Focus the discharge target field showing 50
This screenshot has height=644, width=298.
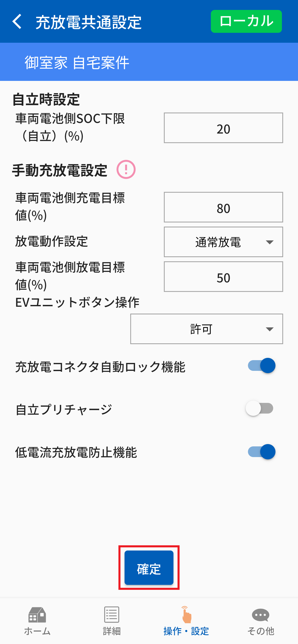[x=223, y=277]
